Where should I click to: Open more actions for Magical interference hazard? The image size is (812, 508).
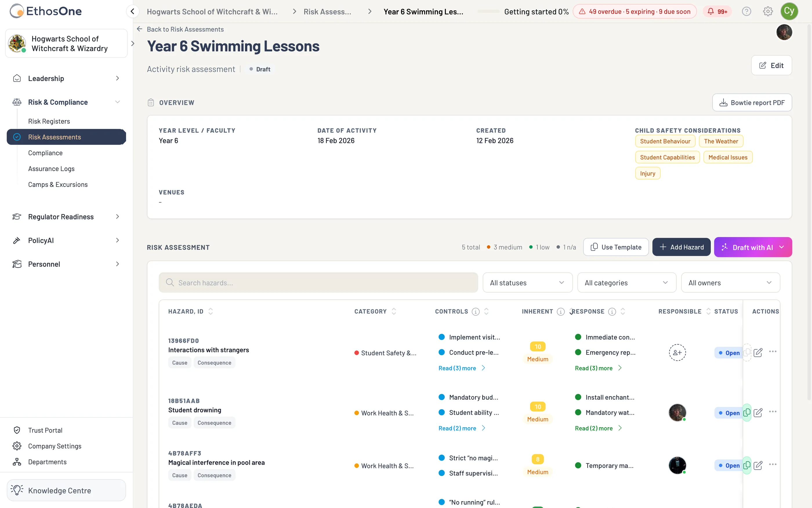click(x=773, y=465)
